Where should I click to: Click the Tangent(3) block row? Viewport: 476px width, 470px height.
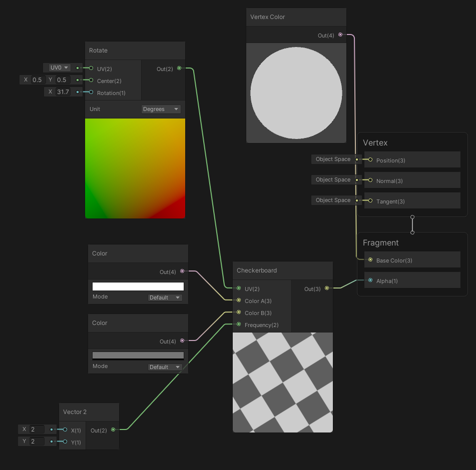coord(412,200)
